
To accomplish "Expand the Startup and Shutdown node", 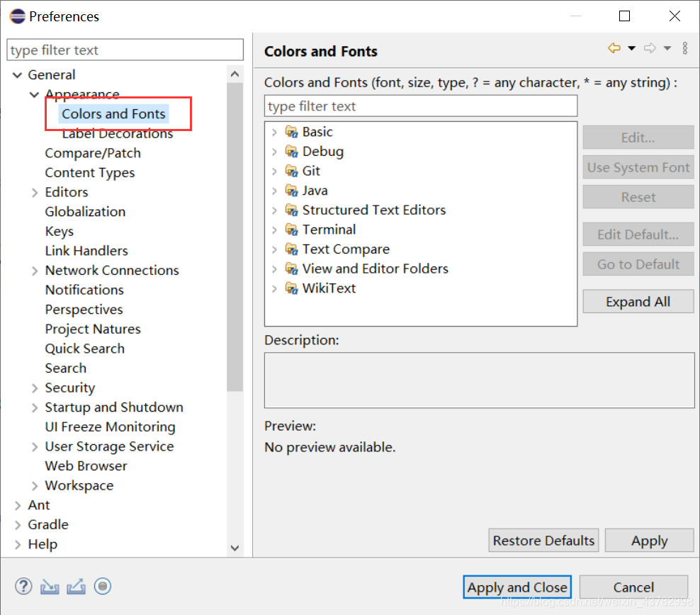I will (35, 407).
